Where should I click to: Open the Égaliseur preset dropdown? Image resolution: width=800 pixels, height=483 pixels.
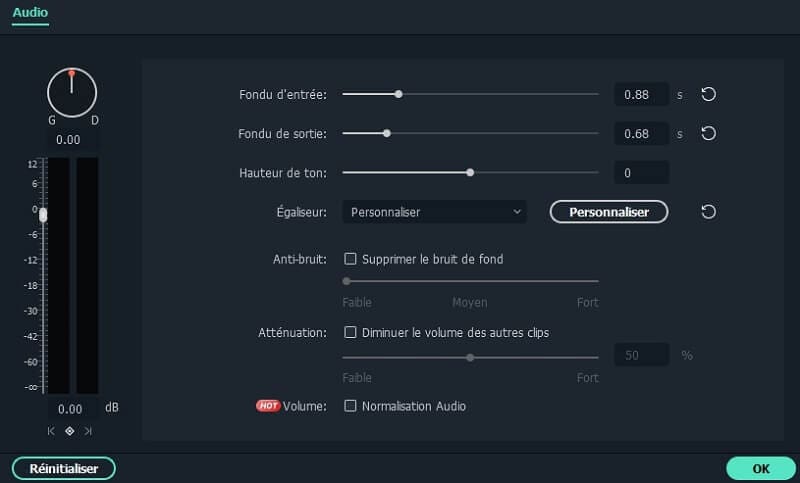click(x=435, y=212)
